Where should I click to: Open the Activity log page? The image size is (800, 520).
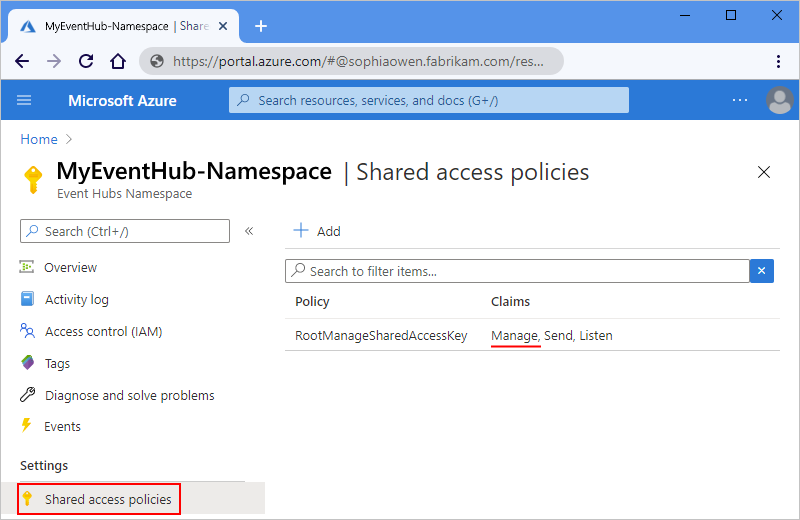(x=76, y=299)
